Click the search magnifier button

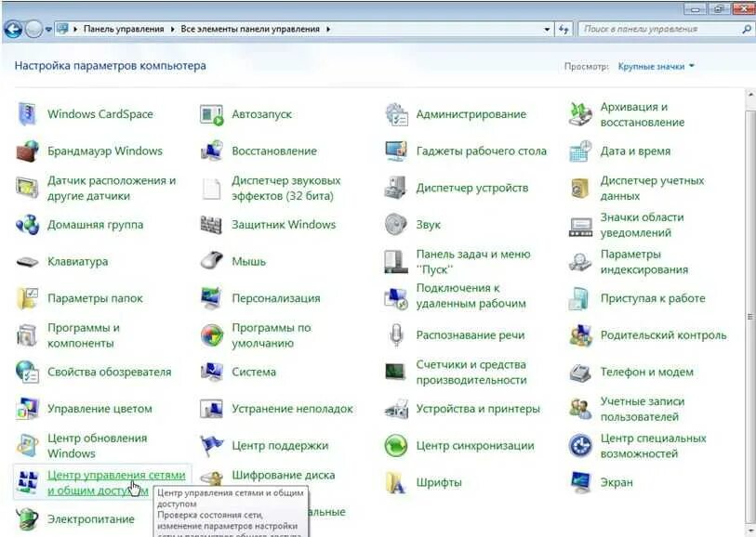click(x=747, y=30)
